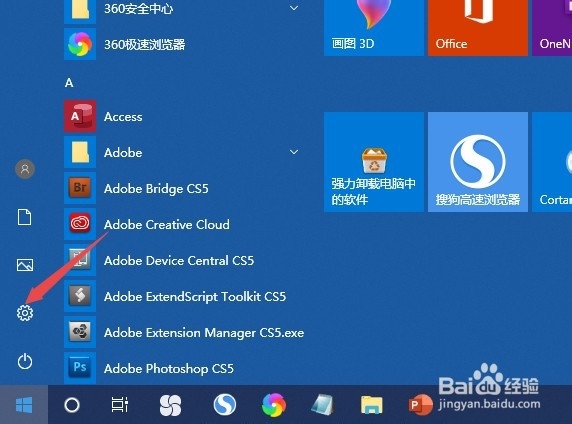
Task: Select Adobe Device Central CS5 text
Action: [x=179, y=261]
